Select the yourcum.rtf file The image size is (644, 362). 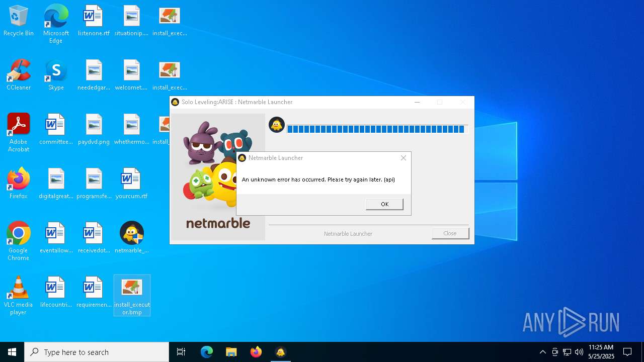(131, 184)
